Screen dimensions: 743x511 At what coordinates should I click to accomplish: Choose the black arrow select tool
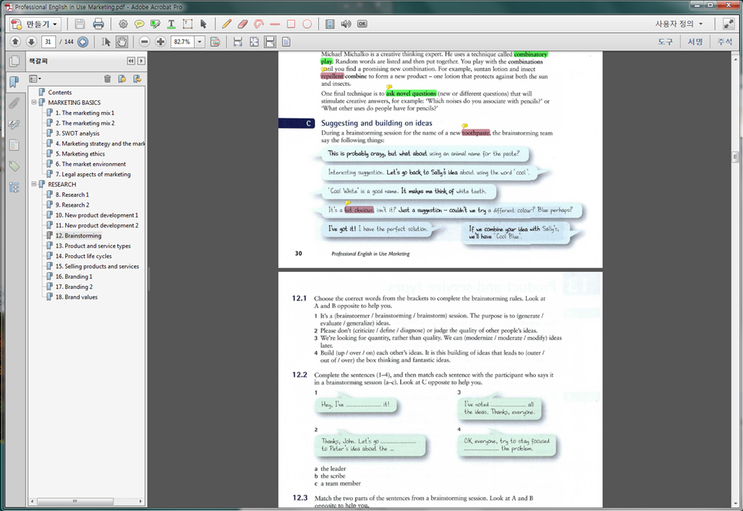tap(204, 24)
